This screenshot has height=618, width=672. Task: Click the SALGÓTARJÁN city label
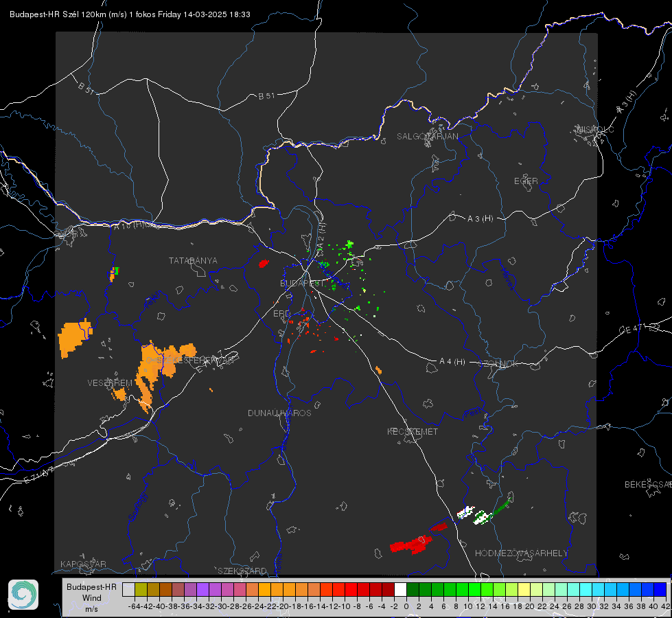tap(427, 137)
